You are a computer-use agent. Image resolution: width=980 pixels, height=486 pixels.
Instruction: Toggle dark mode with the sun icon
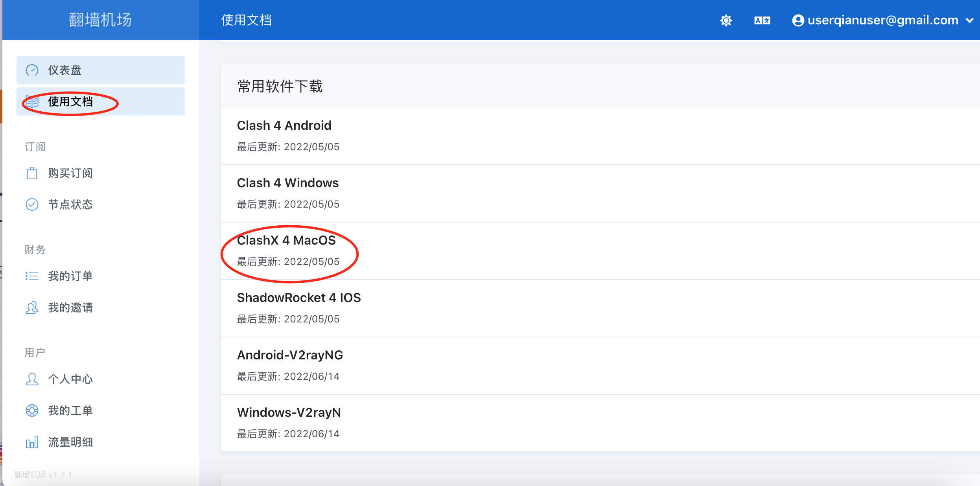point(726,20)
